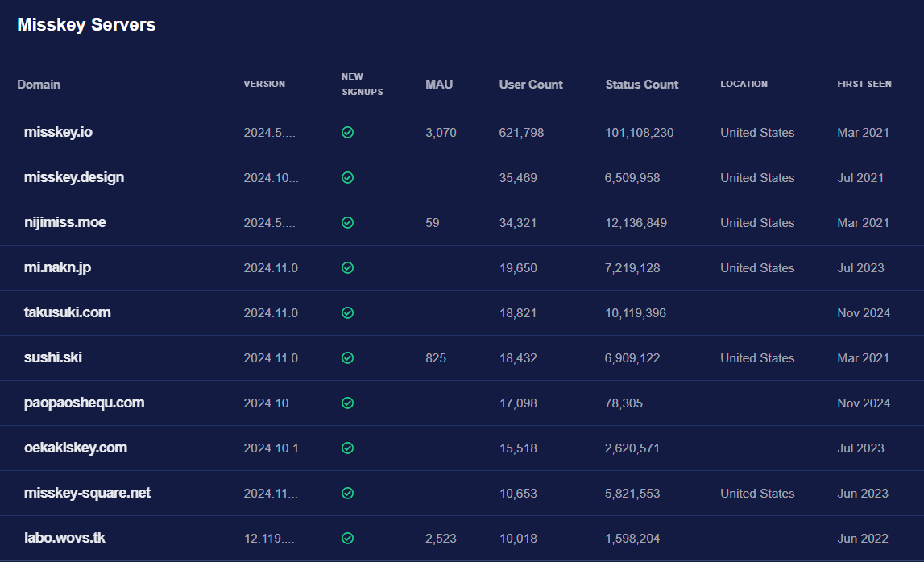Click the new signups checkmark for mi.nakn.jp
Image resolution: width=924 pixels, height=562 pixels.
[348, 267]
